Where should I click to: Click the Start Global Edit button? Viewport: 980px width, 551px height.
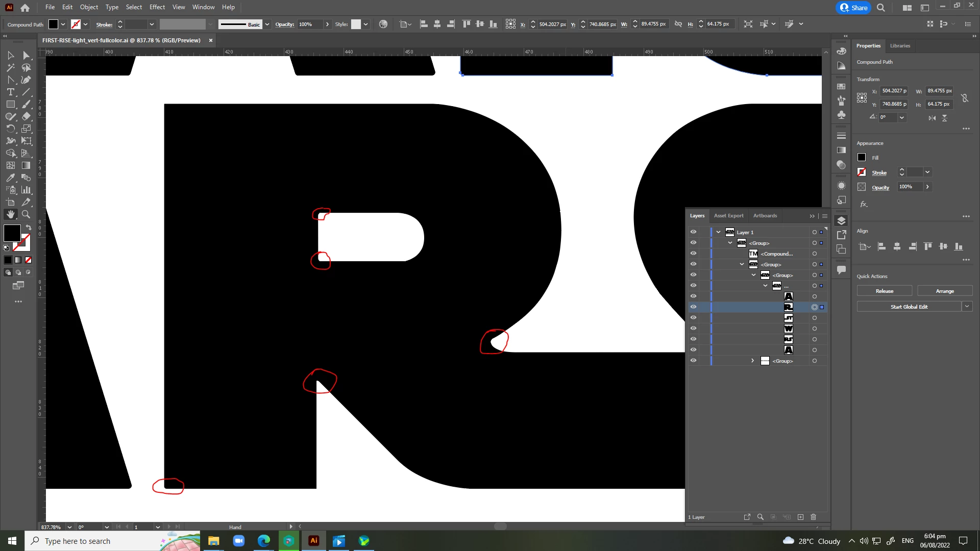coord(909,307)
